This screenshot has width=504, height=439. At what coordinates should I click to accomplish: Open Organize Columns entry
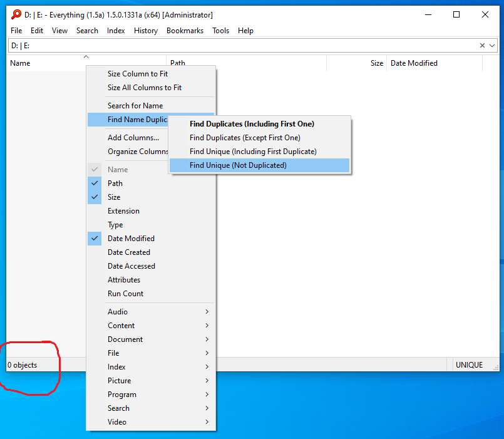(x=128, y=152)
